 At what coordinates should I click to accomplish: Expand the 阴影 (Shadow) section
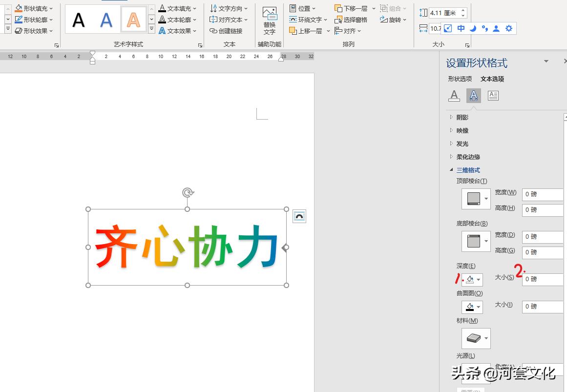pyautogui.click(x=462, y=117)
